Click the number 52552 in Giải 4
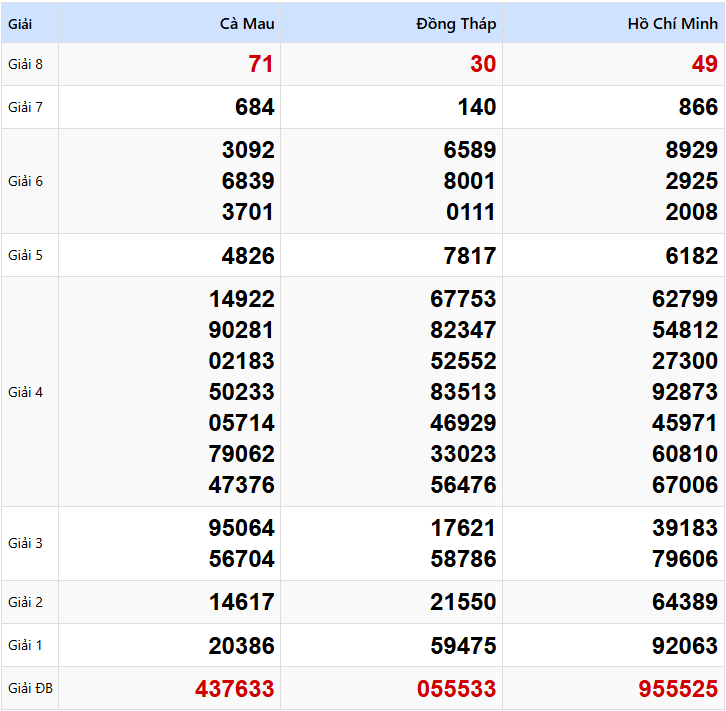Viewport: 726px width, 711px height. tap(463, 361)
